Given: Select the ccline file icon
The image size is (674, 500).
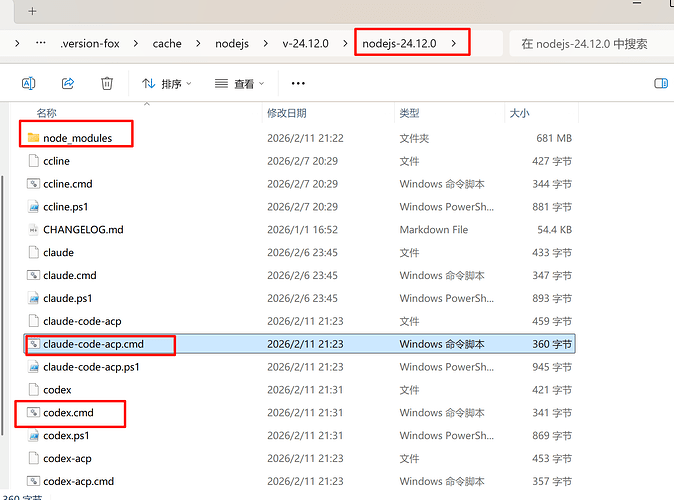Looking at the screenshot, I should tap(34, 161).
